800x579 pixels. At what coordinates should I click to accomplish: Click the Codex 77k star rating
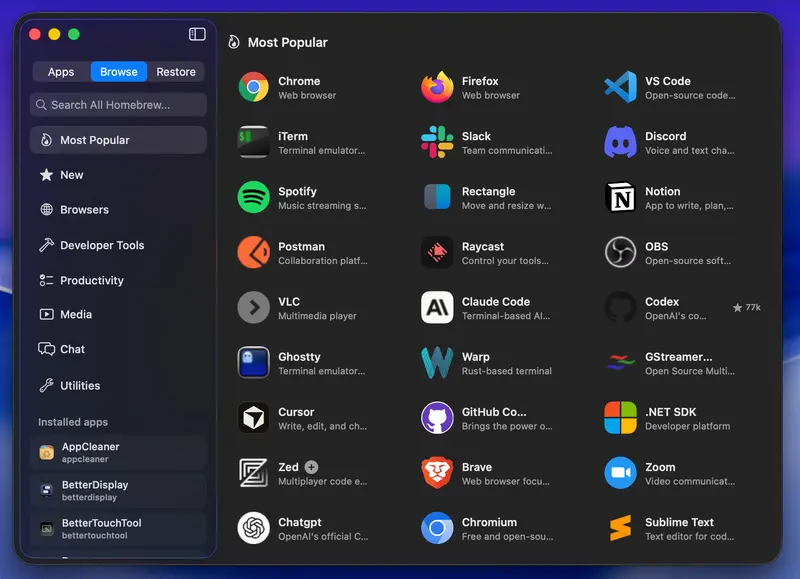747,307
